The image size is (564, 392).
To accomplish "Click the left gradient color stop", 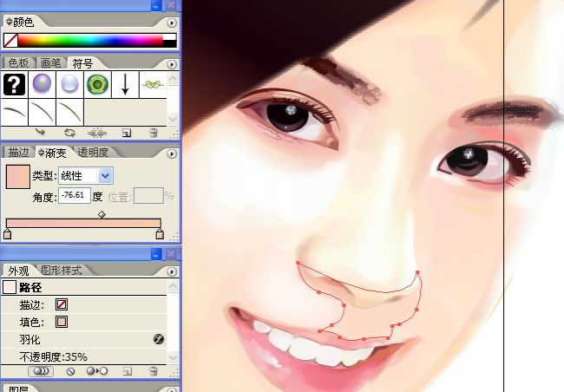I will point(8,234).
